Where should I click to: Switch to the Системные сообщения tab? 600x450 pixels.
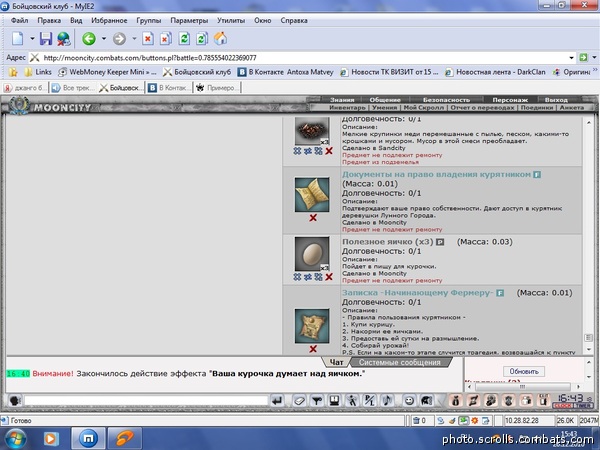click(x=399, y=362)
